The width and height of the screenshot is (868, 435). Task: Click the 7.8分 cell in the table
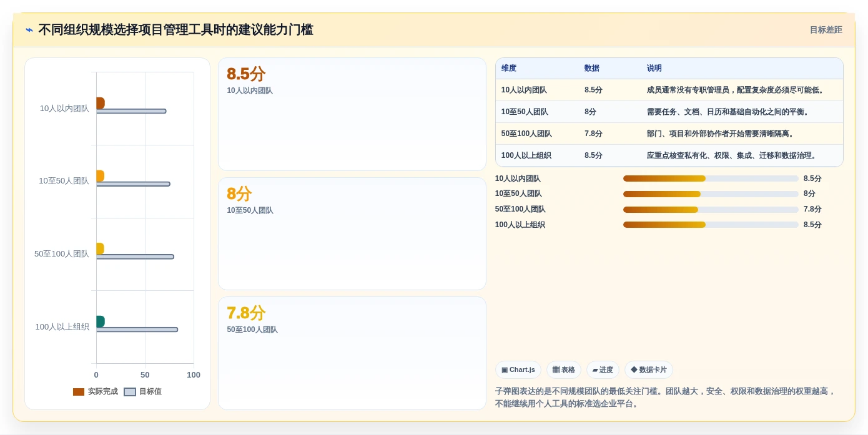point(593,134)
